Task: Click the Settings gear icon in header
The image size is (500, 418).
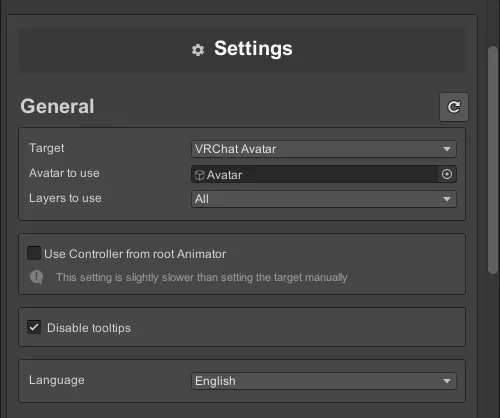Action: [198, 50]
